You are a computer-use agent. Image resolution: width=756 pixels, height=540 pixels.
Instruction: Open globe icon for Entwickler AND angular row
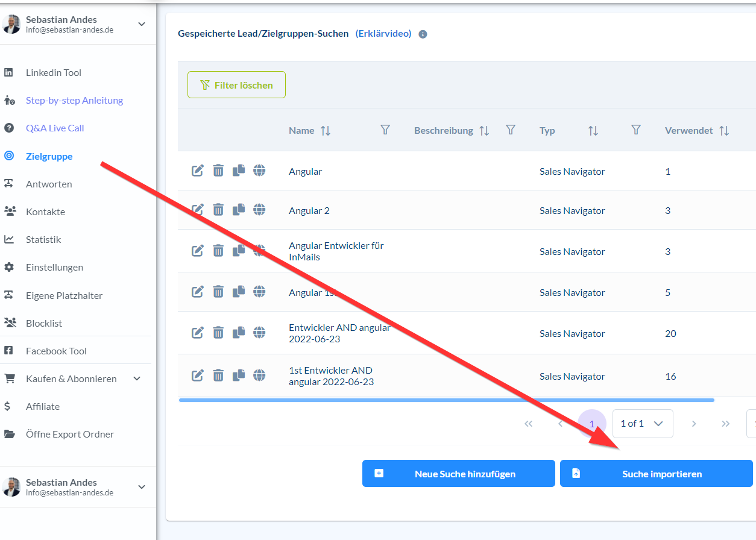(x=259, y=332)
